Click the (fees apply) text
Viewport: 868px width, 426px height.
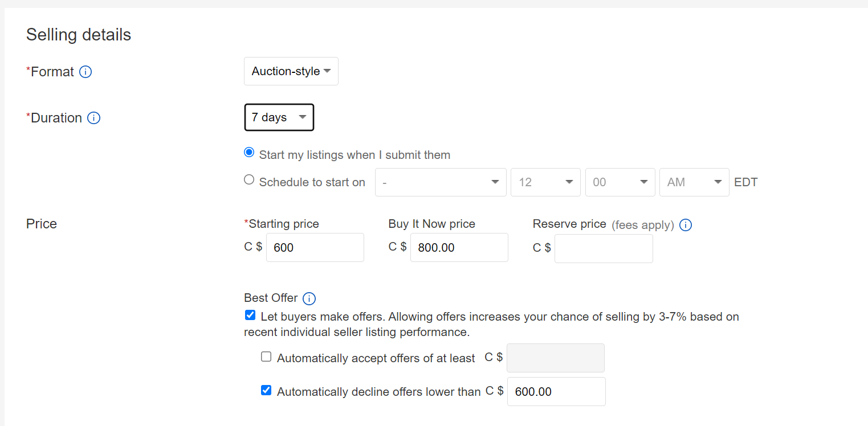coord(643,225)
